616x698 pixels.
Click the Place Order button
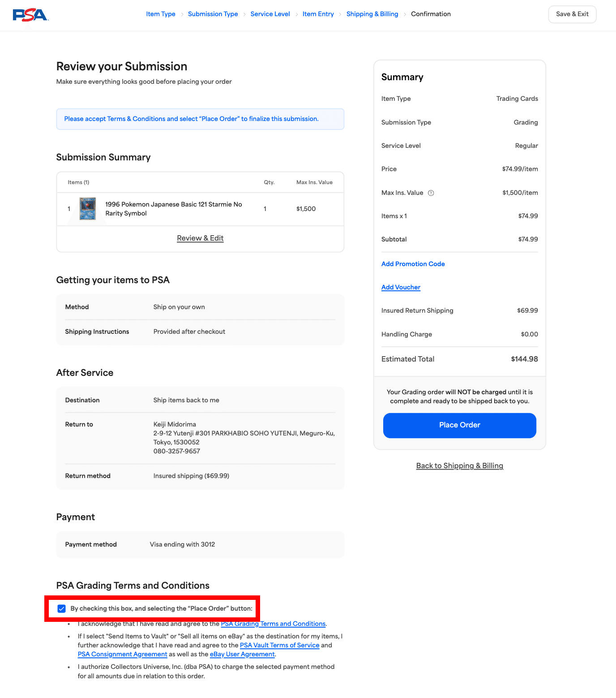point(460,425)
